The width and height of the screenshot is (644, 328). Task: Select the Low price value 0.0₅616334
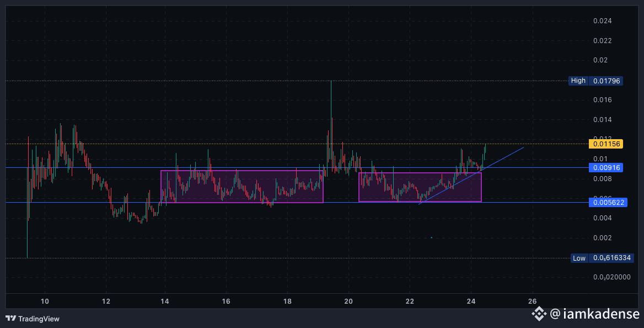click(x=611, y=258)
